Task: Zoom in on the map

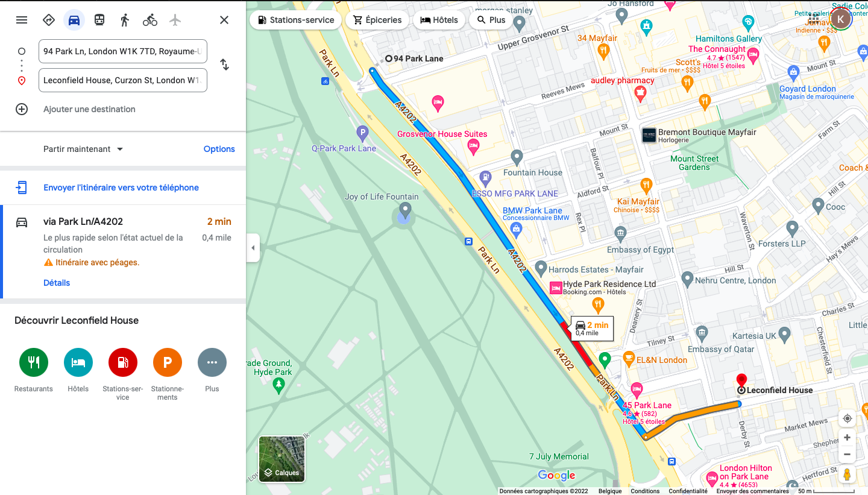Action: (x=847, y=438)
